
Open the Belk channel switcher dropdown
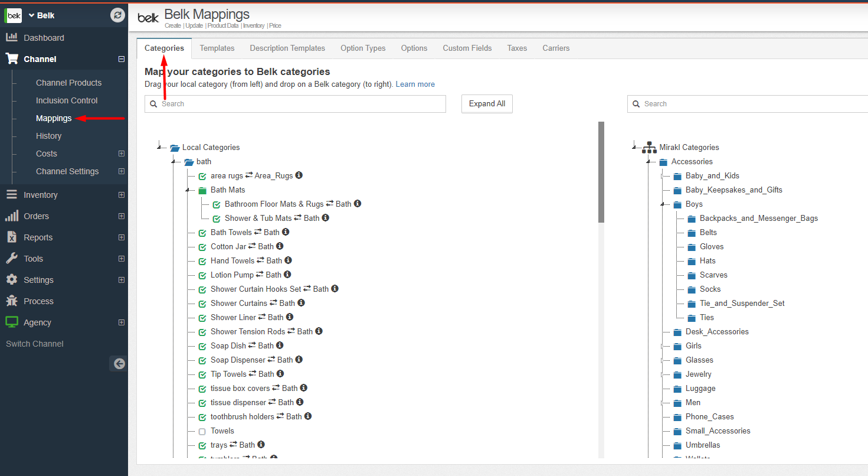[41, 15]
